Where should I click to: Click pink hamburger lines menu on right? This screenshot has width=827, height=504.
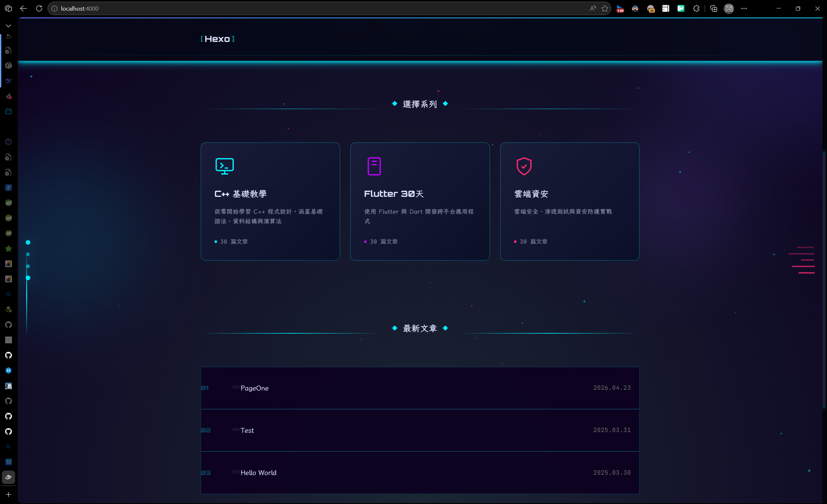coord(802,260)
